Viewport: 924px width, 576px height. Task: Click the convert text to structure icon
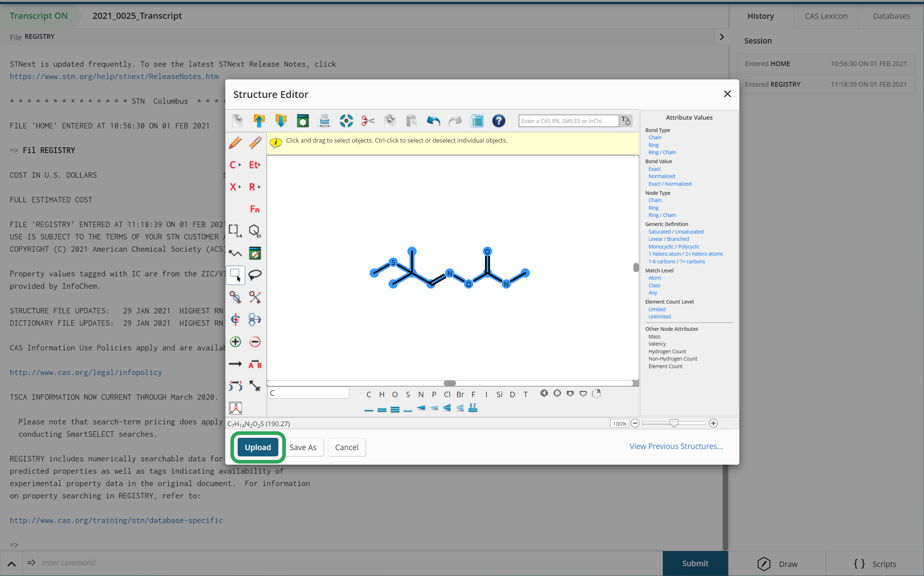626,121
